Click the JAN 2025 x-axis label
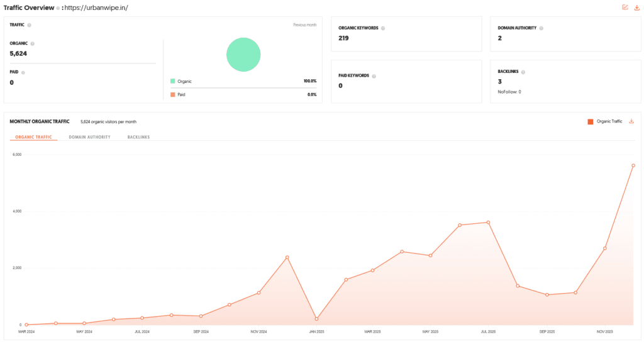This screenshot has height=342, width=644. pos(317,332)
